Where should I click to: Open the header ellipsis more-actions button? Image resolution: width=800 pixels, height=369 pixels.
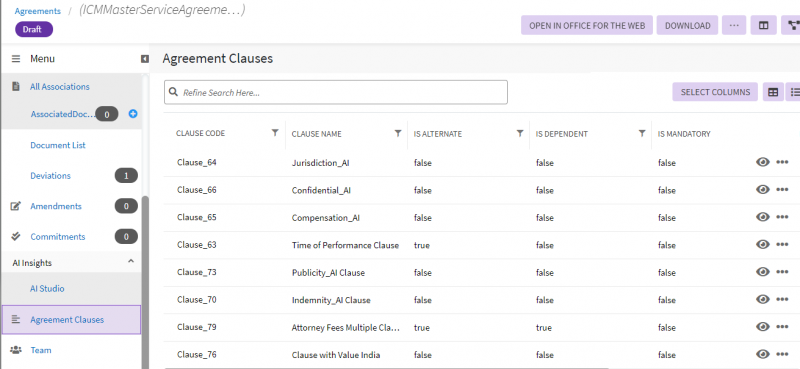pyautogui.click(x=734, y=25)
